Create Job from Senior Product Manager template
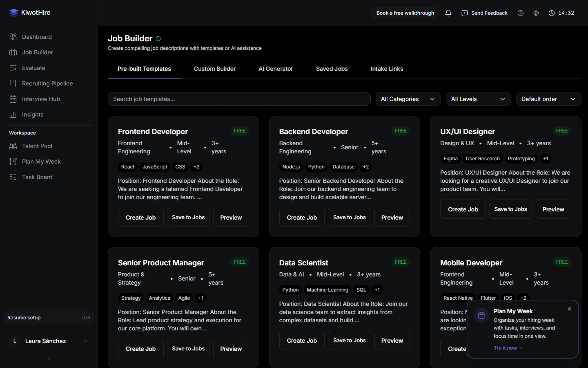The width and height of the screenshot is (588, 368). (x=141, y=349)
